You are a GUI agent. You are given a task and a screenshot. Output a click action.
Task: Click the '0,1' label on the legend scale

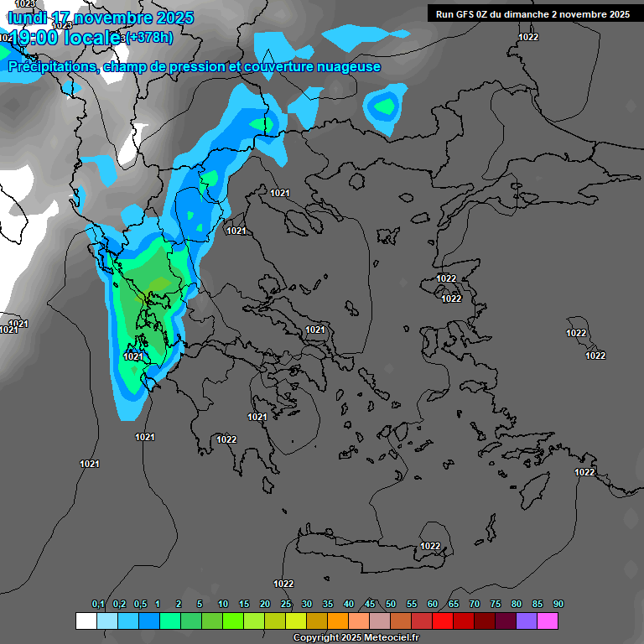point(98,605)
